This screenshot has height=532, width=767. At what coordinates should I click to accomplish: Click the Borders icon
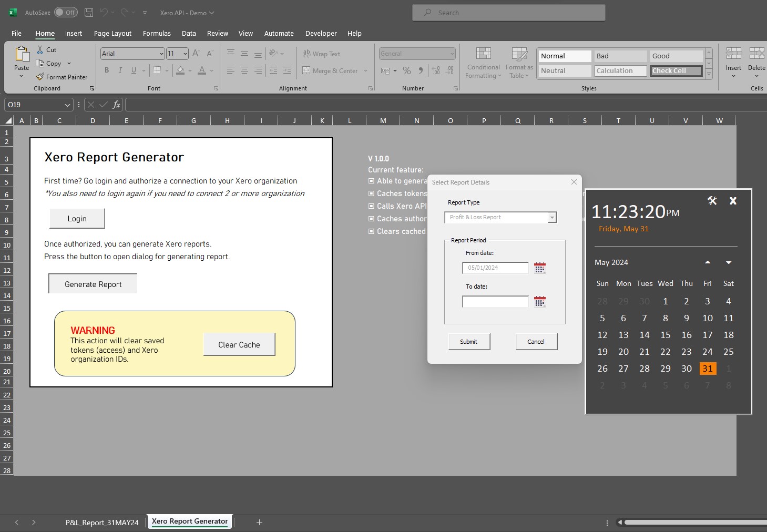(157, 70)
